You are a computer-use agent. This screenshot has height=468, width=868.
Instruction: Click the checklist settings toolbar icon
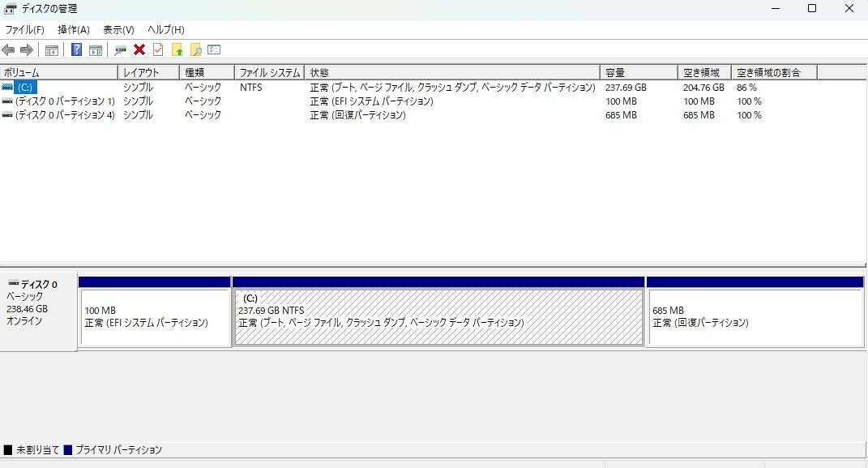coord(214,49)
